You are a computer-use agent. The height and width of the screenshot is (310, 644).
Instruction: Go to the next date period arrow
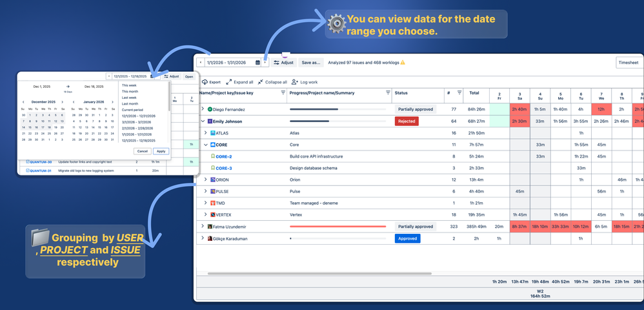(x=265, y=63)
